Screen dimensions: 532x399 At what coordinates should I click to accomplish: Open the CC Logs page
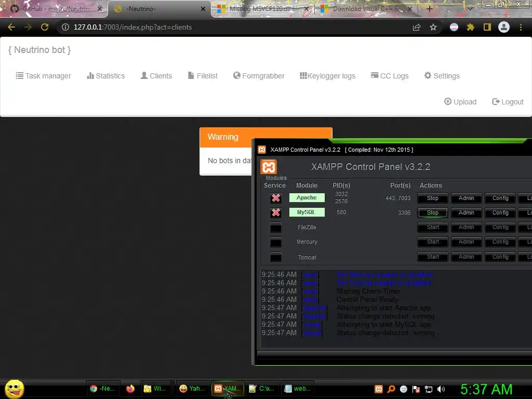(x=390, y=76)
